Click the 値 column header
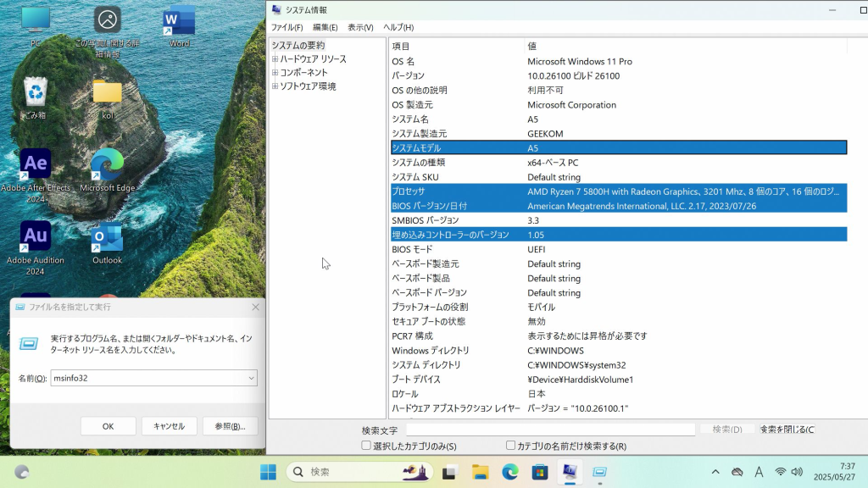 685,46
